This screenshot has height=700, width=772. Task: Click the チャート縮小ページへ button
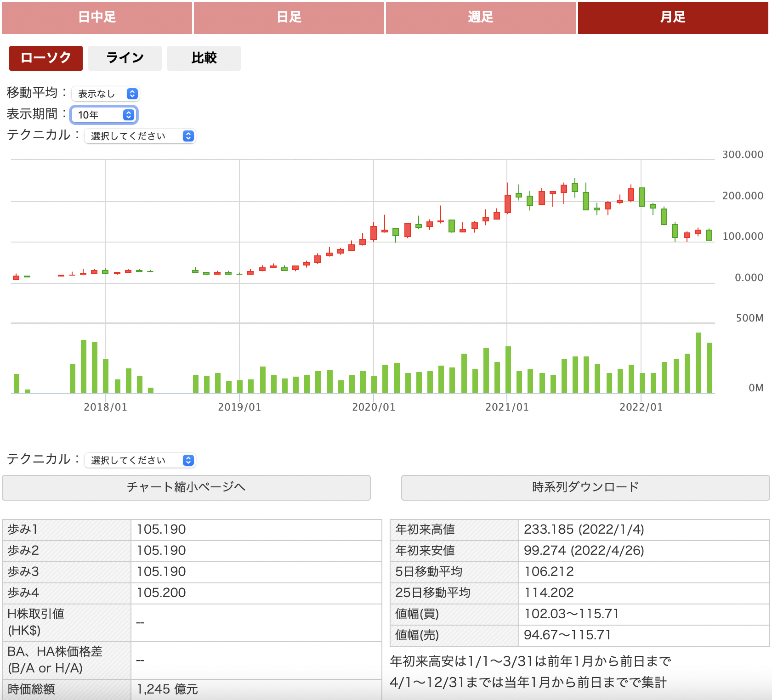point(186,487)
